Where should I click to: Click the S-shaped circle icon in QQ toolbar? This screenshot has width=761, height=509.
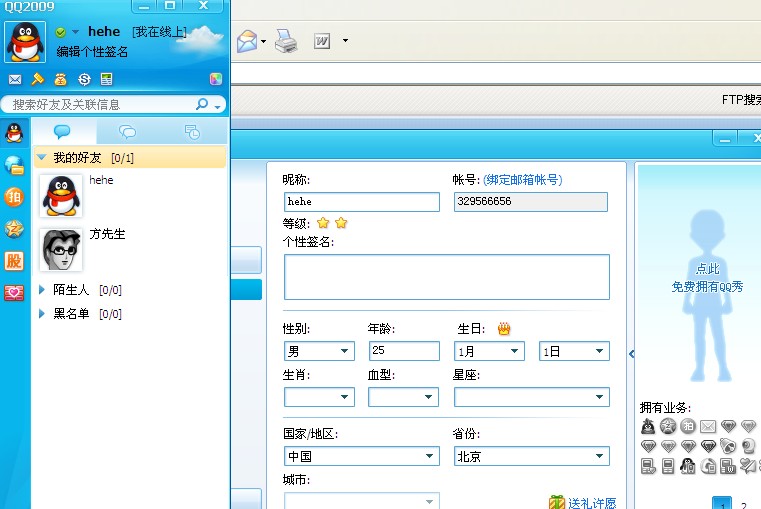84,79
